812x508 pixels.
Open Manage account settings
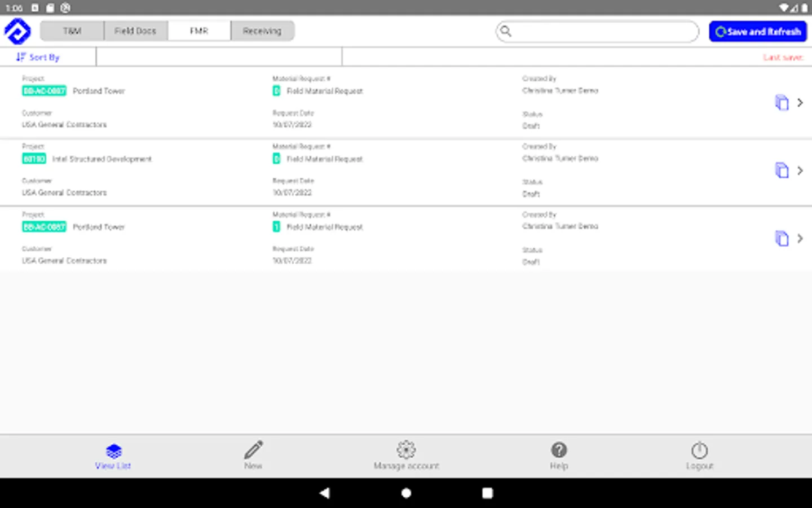[x=406, y=456]
